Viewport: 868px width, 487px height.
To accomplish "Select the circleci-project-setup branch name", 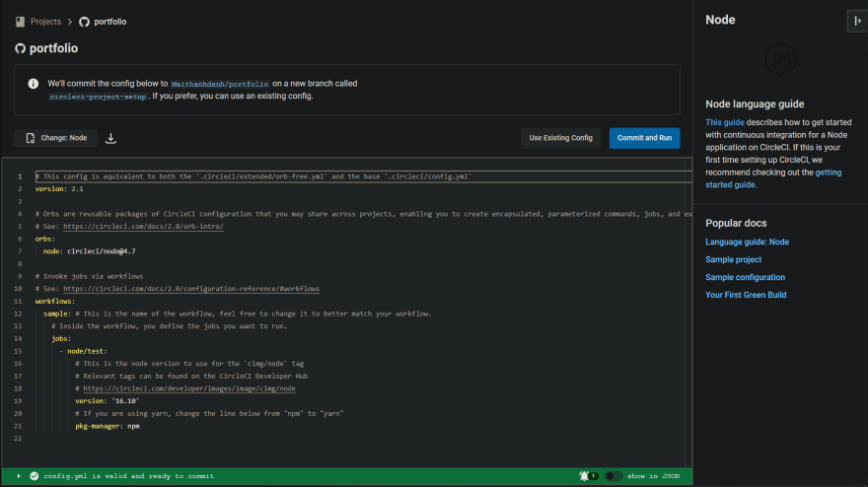I will (x=98, y=97).
